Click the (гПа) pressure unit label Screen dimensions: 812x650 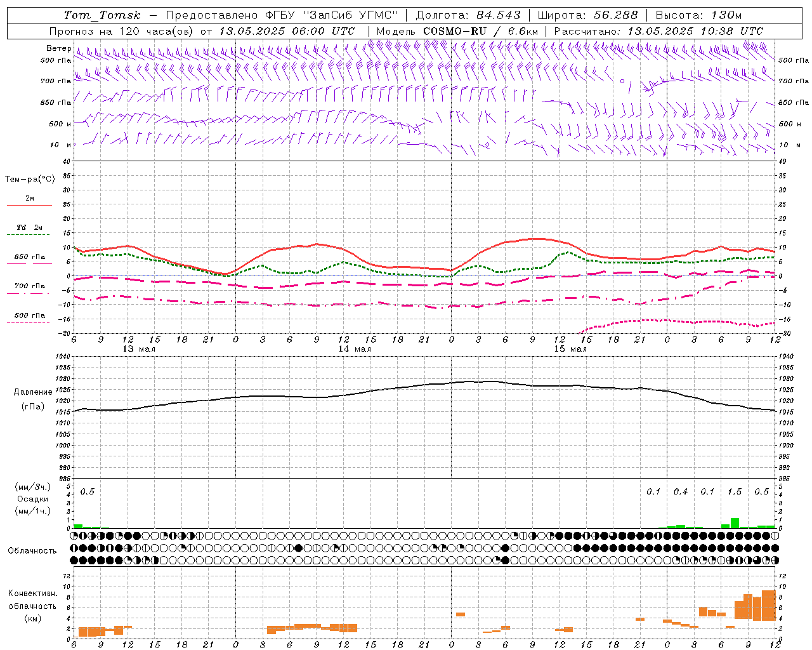point(33,406)
